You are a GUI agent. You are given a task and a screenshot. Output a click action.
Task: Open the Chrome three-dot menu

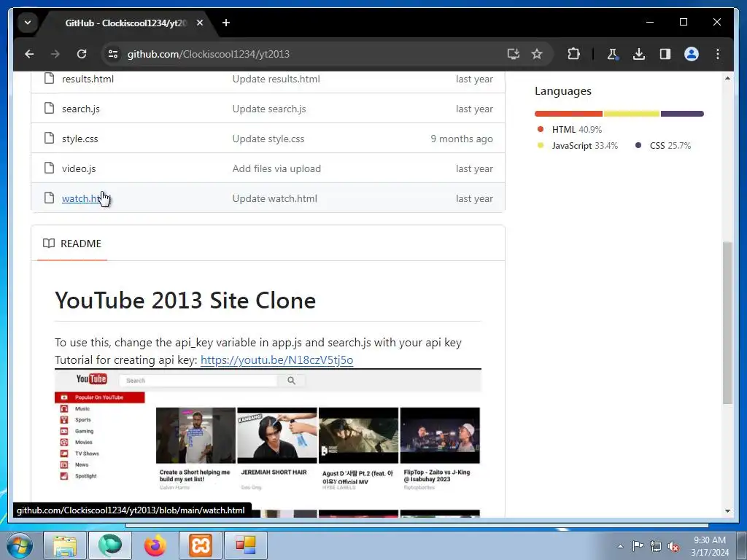point(718,54)
